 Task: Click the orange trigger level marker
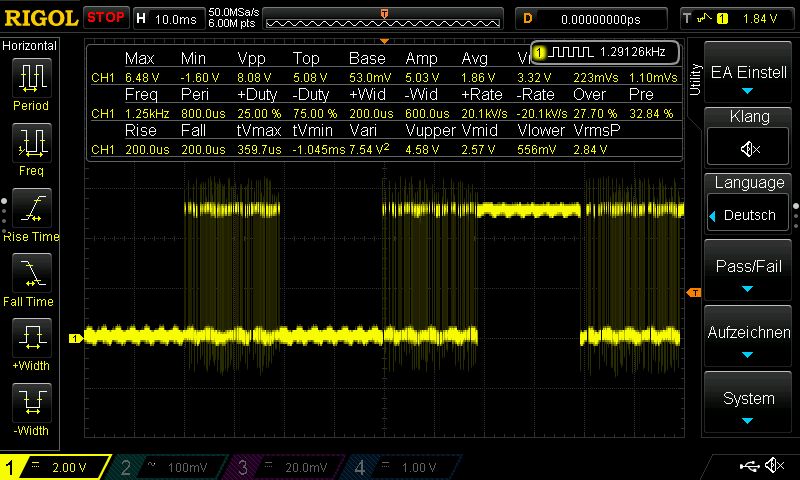point(693,292)
